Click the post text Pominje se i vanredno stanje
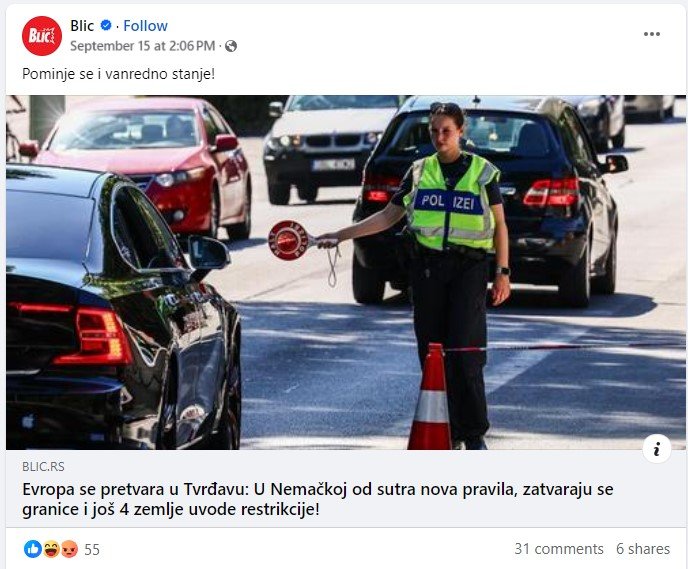 [118, 74]
